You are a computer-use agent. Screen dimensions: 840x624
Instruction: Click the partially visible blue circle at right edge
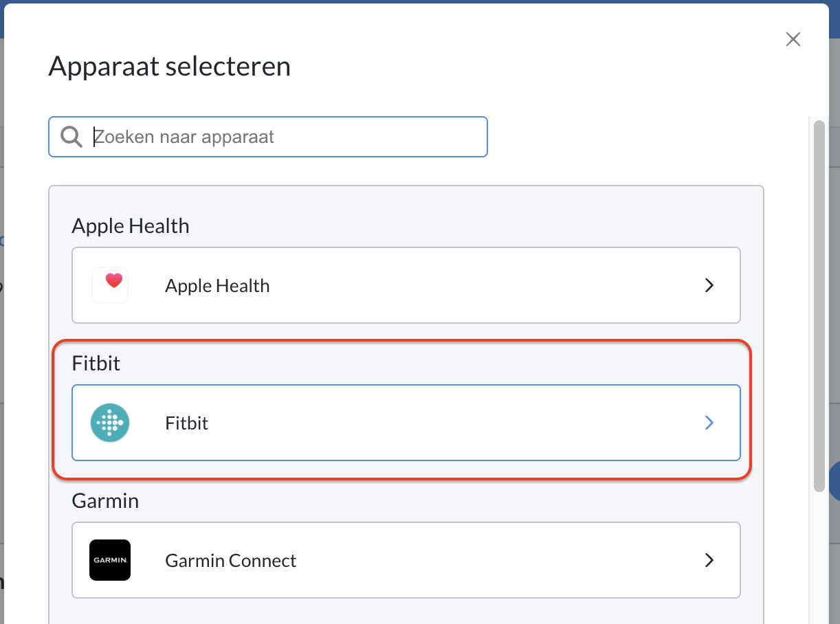[x=835, y=481]
